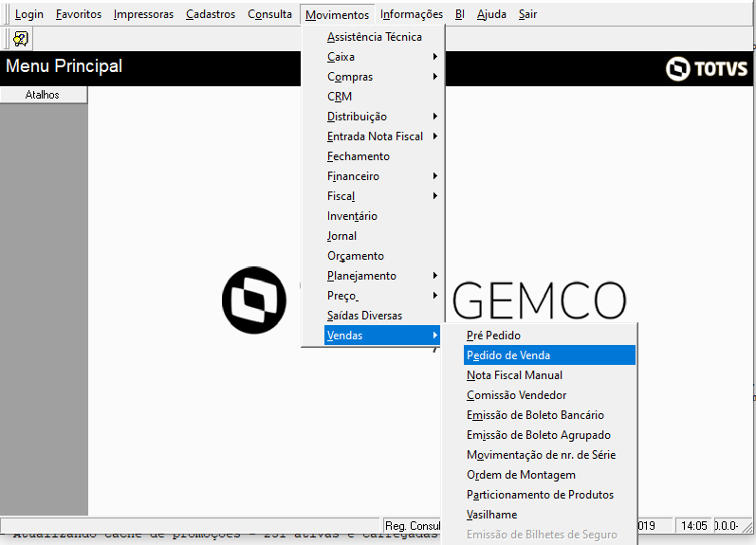Open the Ajuda menu
This screenshot has width=756, height=545.
[491, 14]
